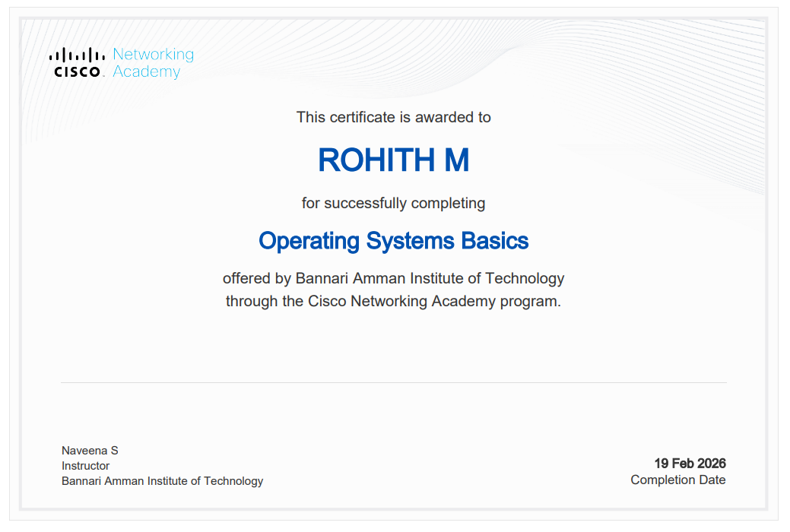The image size is (790, 532).
Task: Click the Cisco logo
Action: (x=76, y=61)
